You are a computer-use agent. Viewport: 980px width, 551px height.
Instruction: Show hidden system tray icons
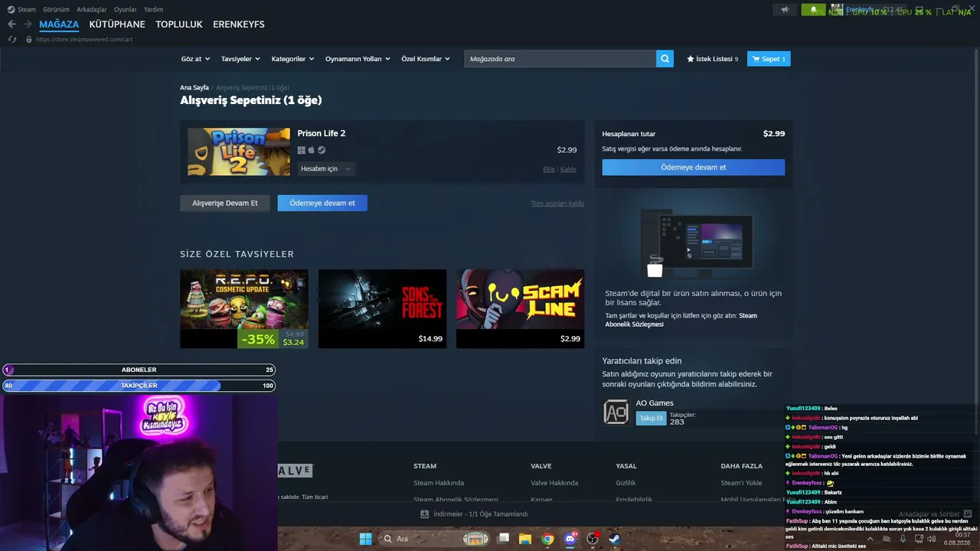(x=870, y=539)
